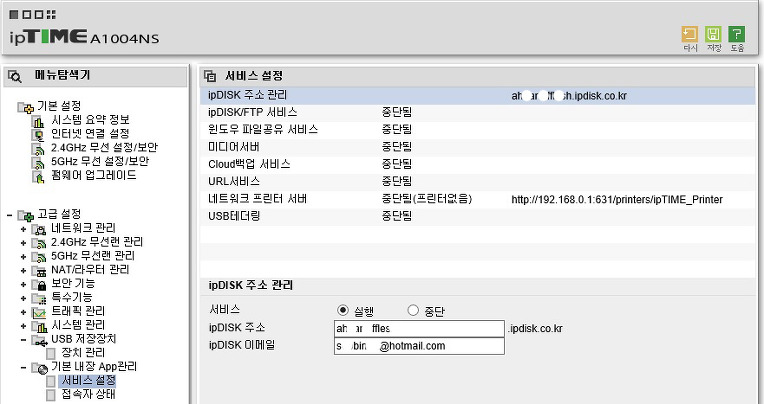The height and width of the screenshot is (404, 764).
Task: Click the green 저장 (save) icon
Action: [x=713, y=34]
